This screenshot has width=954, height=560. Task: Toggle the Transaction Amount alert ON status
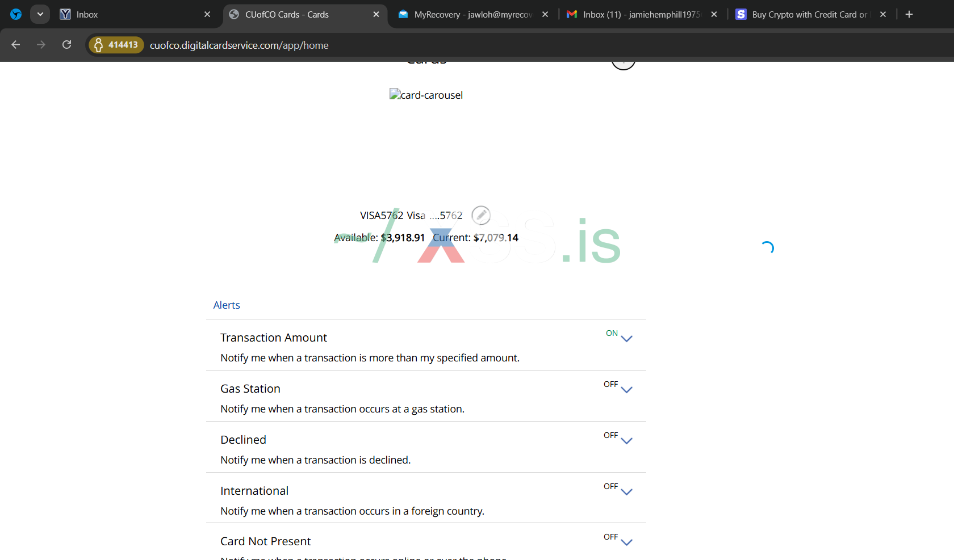pyautogui.click(x=612, y=333)
